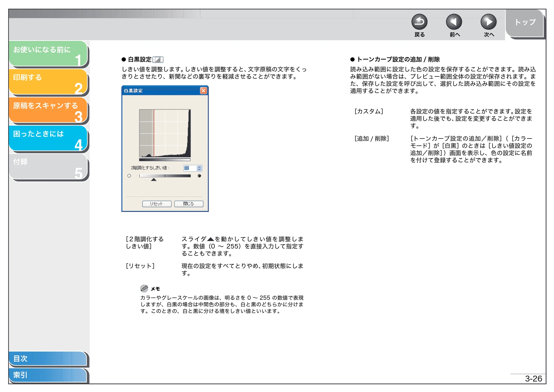Image resolution: width=554 pixels, height=392 pixels.
Task: Click the 白黒設定 icon next to heading
Action: pyautogui.click(x=158, y=60)
